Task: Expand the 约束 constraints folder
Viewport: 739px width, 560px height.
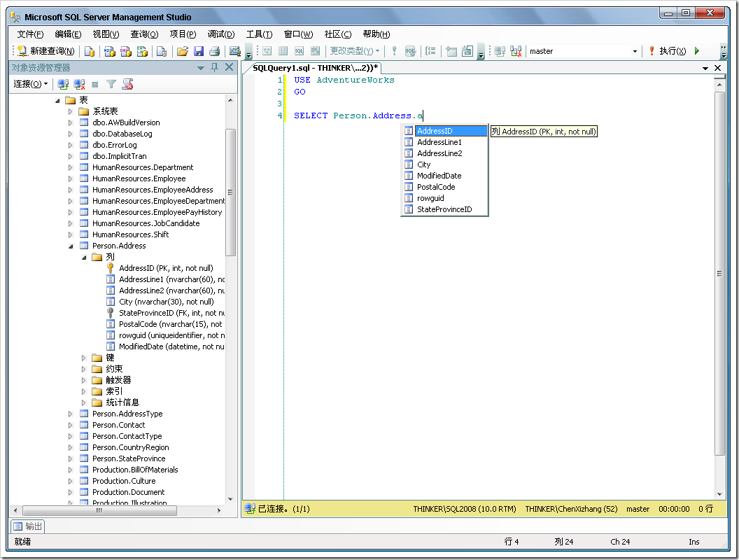Action: pos(84,369)
